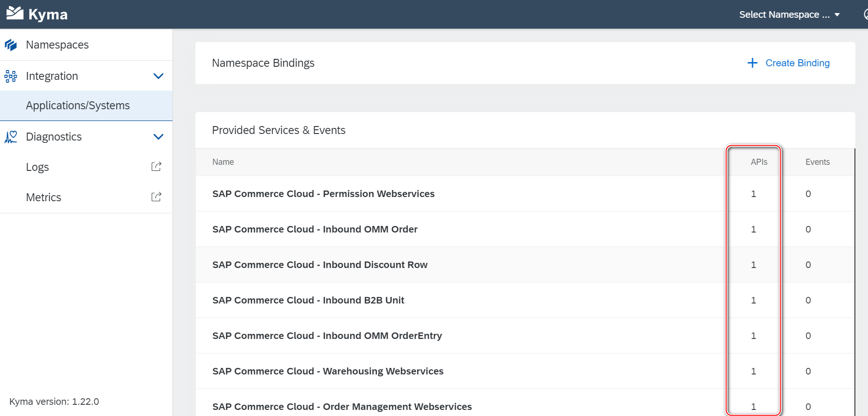Click Events count for Permission Webservices row
The width and height of the screenshot is (868, 416).
(808, 194)
